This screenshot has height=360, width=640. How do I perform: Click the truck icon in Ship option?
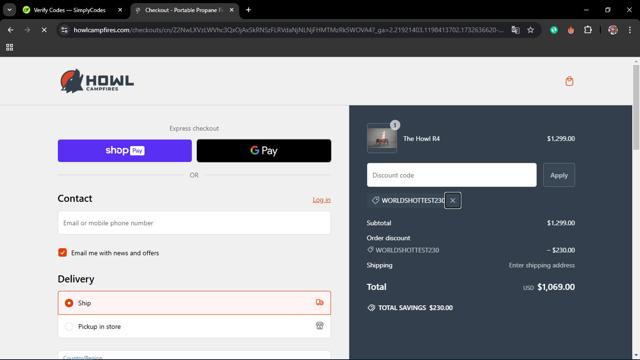[320, 302]
